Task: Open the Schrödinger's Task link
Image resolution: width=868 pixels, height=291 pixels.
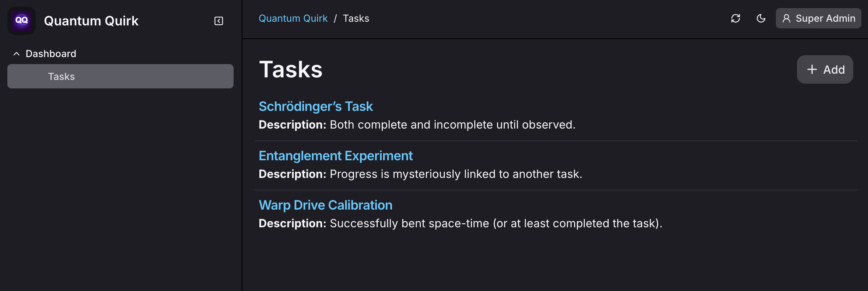Action: pos(316,106)
